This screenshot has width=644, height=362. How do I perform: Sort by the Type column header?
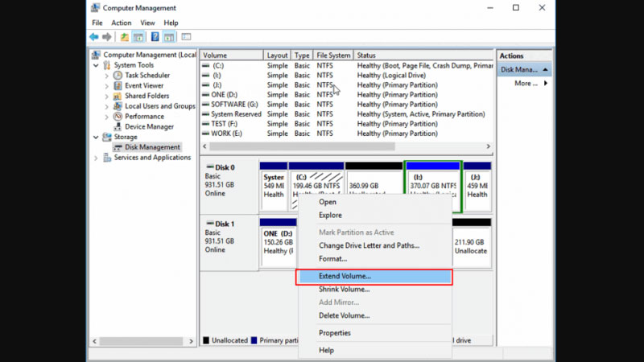coord(302,55)
